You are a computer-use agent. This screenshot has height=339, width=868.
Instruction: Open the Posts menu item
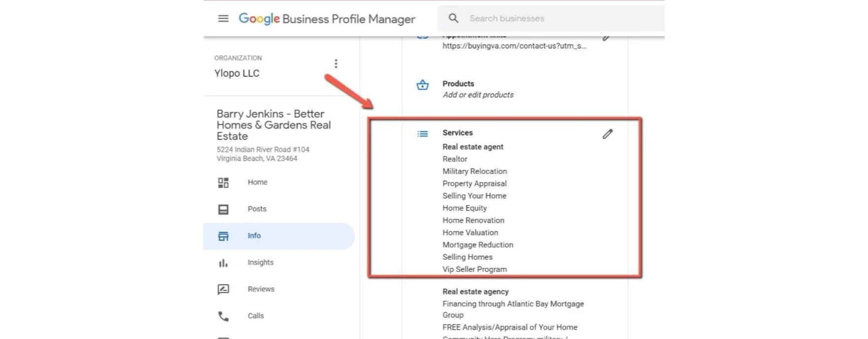pyautogui.click(x=257, y=209)
